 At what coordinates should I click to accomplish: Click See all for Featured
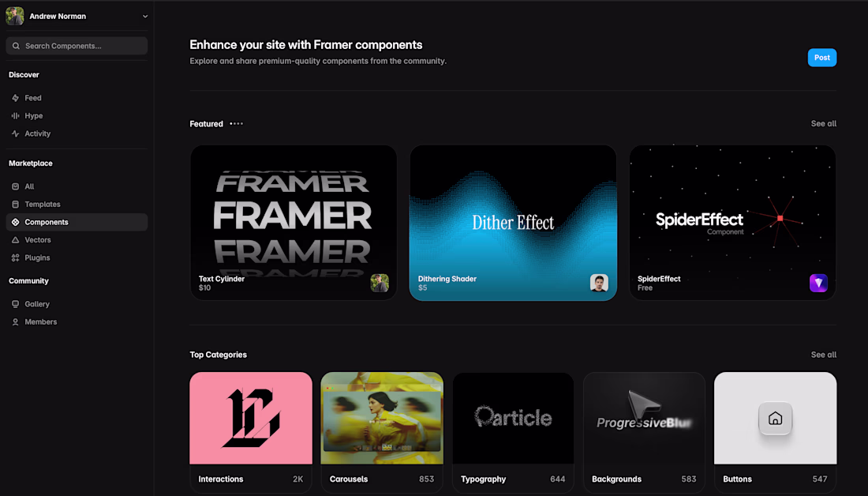coord(824,123)
